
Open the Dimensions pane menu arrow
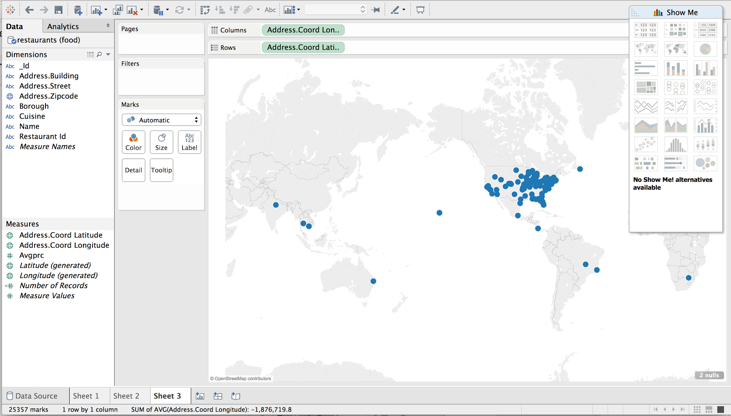[108, 55]
